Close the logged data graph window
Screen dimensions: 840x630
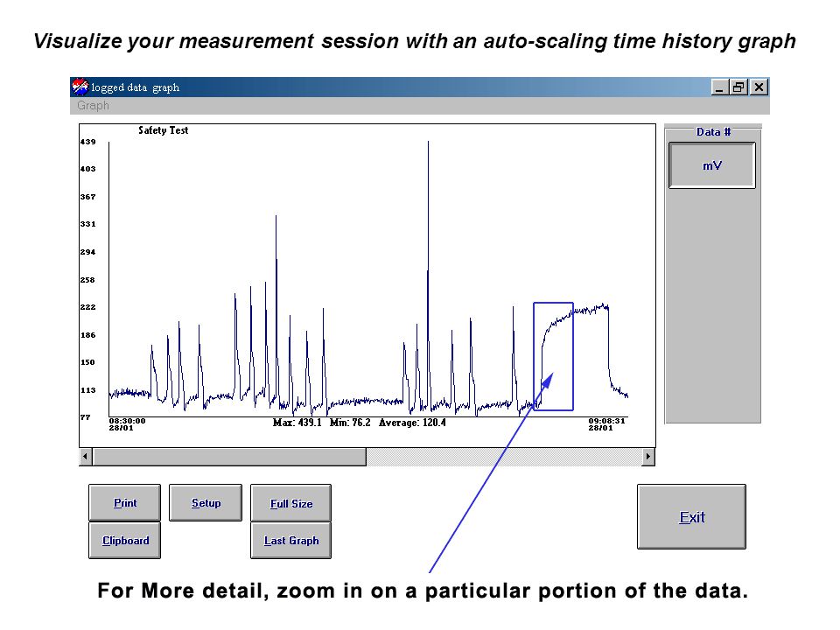tap(759, 87)
